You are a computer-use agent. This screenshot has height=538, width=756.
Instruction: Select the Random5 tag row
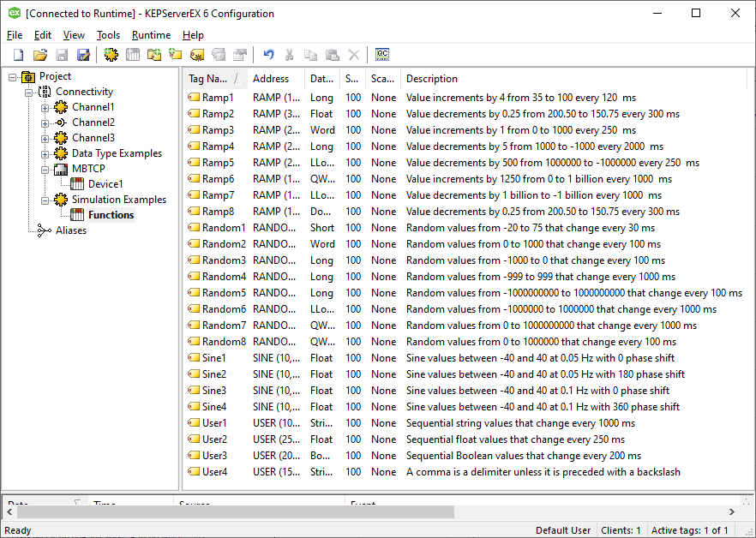tap(465, 293)
